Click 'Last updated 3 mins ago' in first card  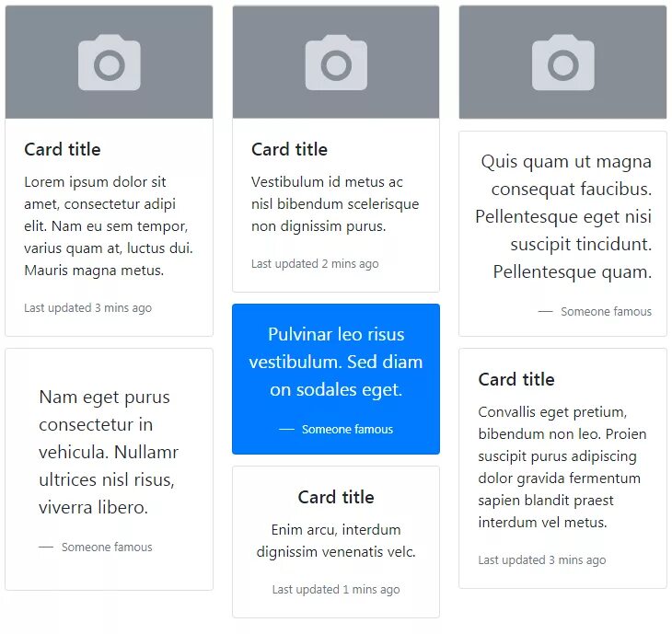point(87,308)
